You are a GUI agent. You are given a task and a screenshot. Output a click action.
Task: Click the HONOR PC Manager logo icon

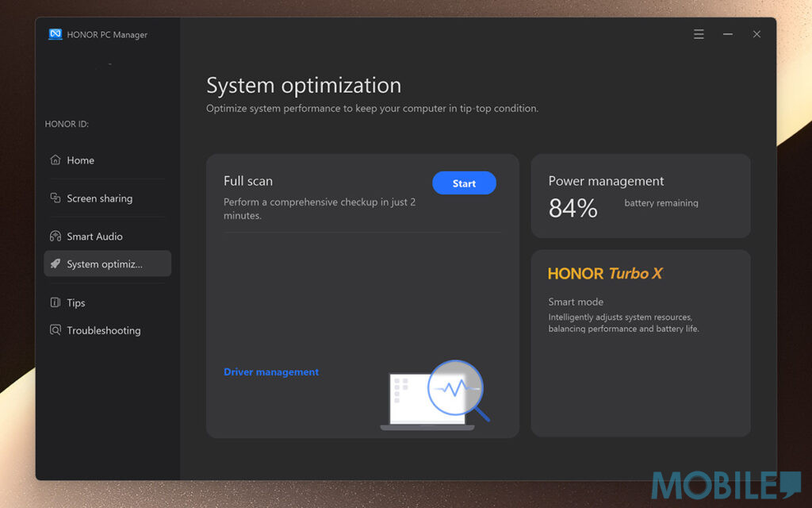pyautogui.click(x=56, y=34)
